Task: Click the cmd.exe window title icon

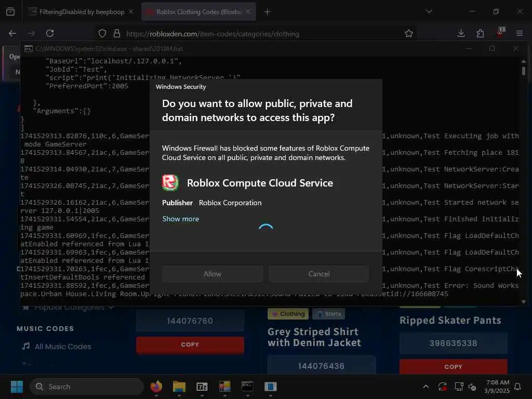Action: click(x=29, y=49)
